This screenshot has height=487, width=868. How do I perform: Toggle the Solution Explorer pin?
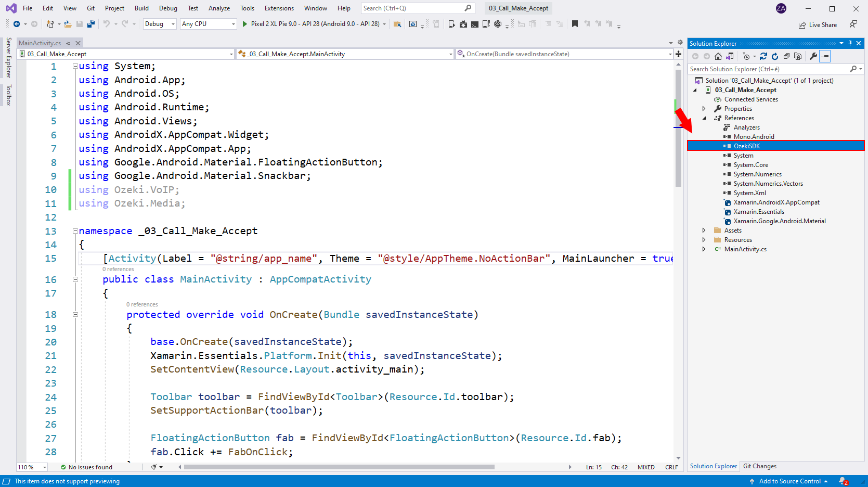pos(850,43)
